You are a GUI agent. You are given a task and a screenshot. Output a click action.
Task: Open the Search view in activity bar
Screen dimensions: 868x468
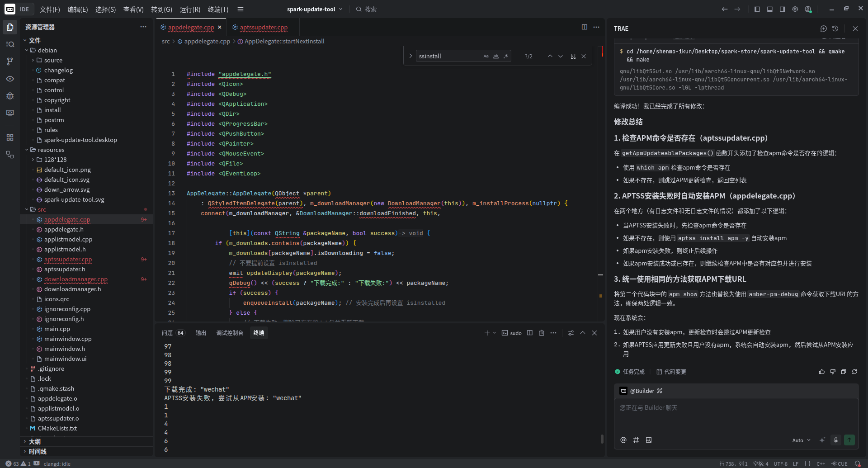(x=10, y=44)
